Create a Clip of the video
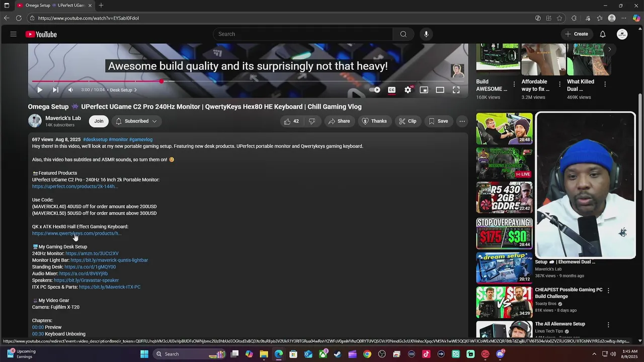This screenshot has height=362, width=644. [x=408, y=121]
